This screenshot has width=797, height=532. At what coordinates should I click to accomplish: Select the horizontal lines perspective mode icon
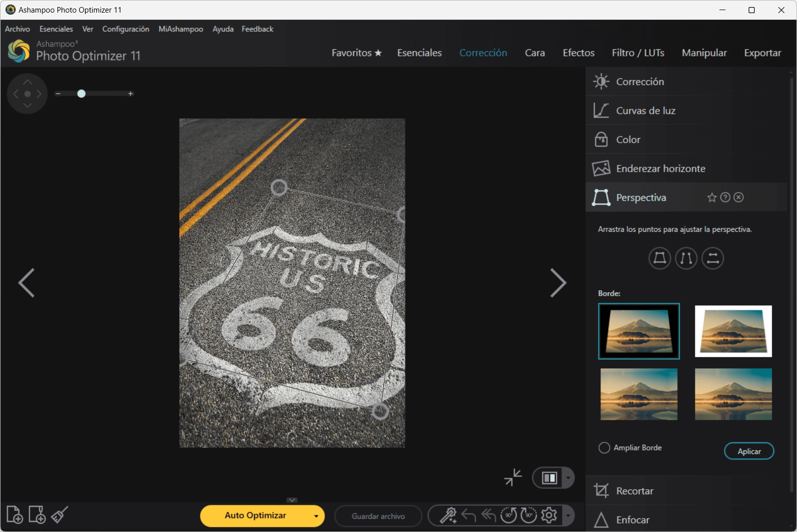click(x=712, y=258)
